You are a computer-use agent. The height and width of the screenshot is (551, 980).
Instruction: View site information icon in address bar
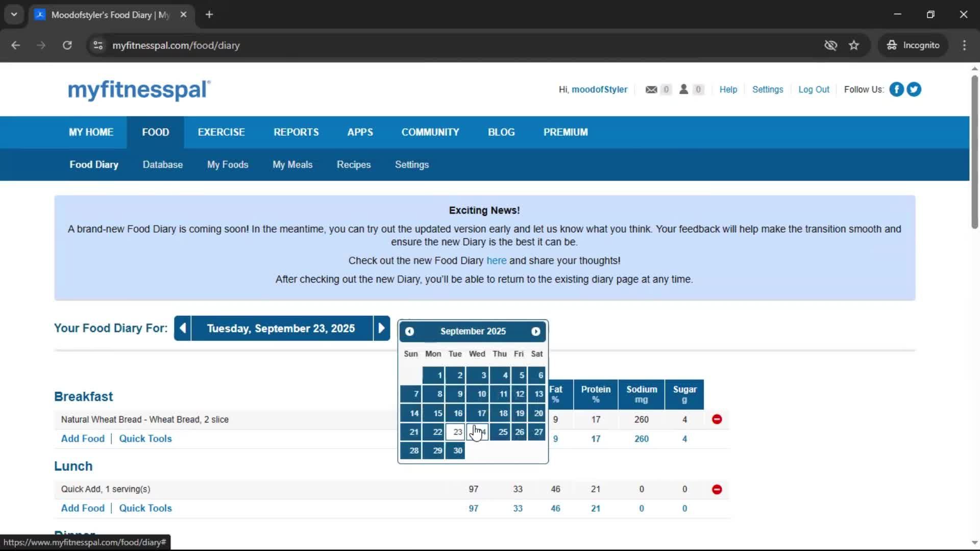pos(98,45)
